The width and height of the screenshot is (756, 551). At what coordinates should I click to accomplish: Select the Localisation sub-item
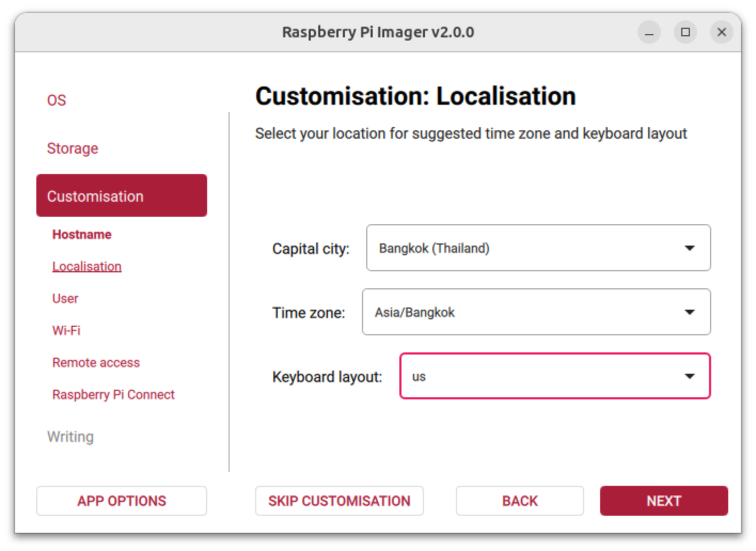pyautogui.click(x=86, y=266)
